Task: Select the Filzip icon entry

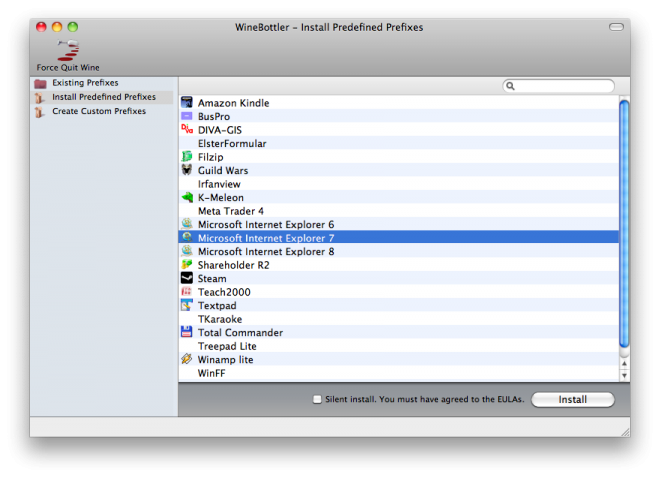Action: (187, 157)
